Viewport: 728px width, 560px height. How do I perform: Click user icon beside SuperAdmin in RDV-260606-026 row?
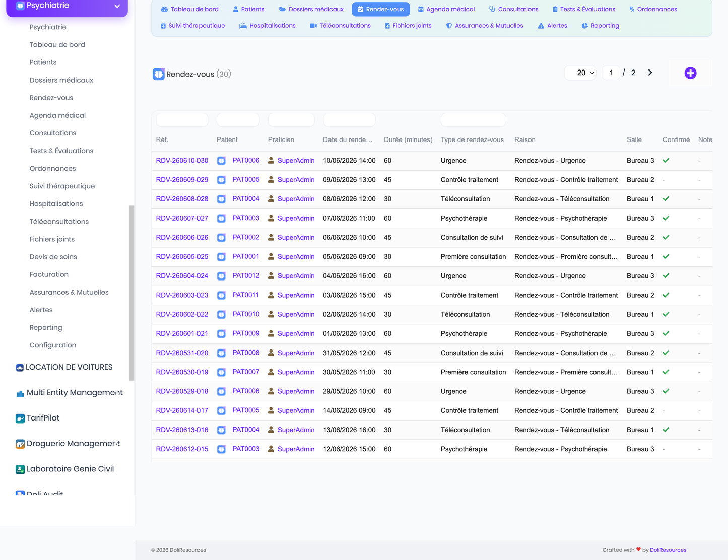[x=271, y=237]
